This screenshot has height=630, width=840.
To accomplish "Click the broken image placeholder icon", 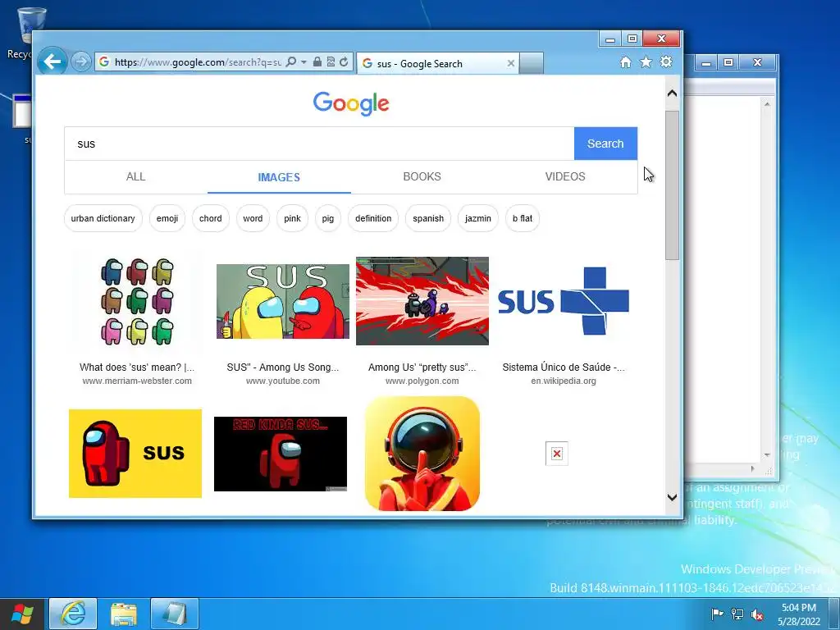I will click(557, 454).
